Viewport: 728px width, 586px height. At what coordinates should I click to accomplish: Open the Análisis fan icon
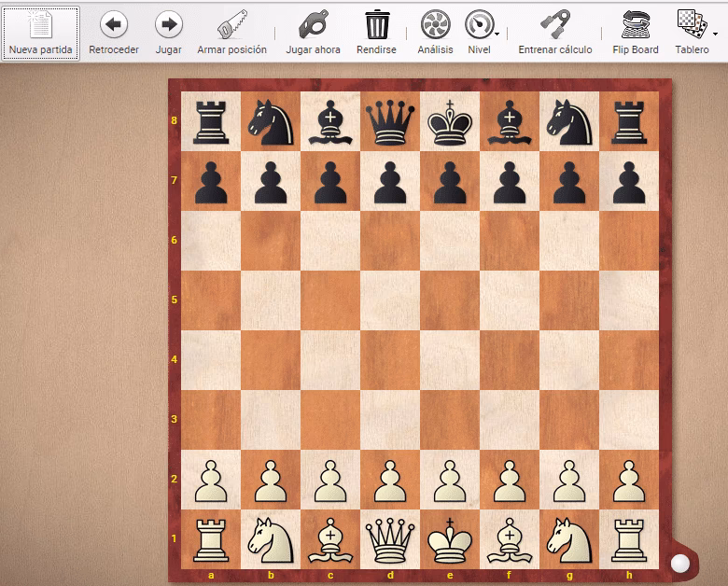(x=435, y=24)
